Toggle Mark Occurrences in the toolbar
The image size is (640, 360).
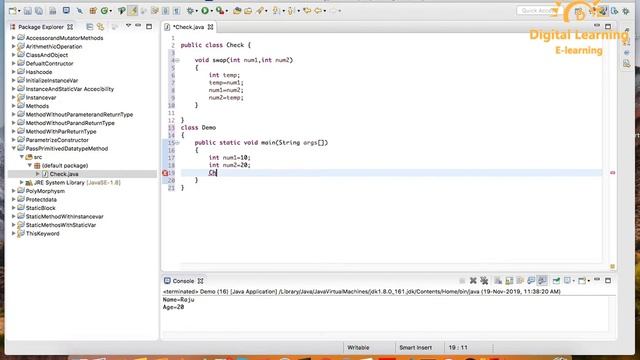(133, 11)
